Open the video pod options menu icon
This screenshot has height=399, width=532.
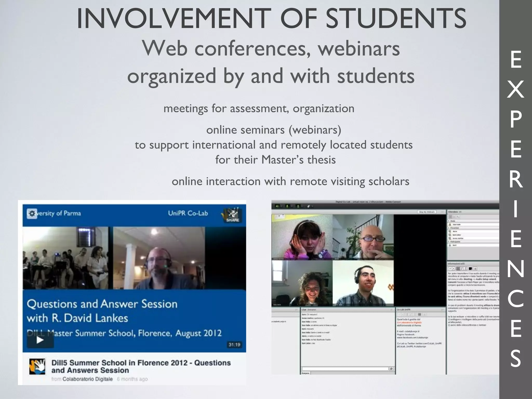(442, 212)
